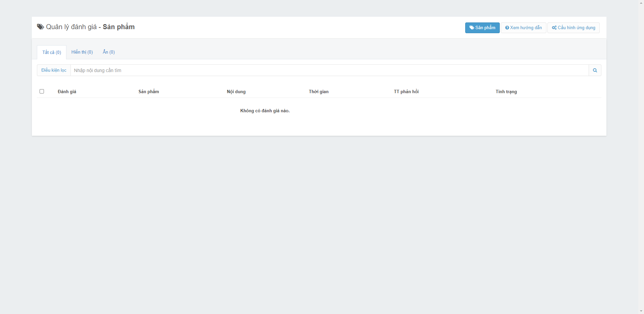Click the TT phản hồi column header

click(x=406, y=92)
